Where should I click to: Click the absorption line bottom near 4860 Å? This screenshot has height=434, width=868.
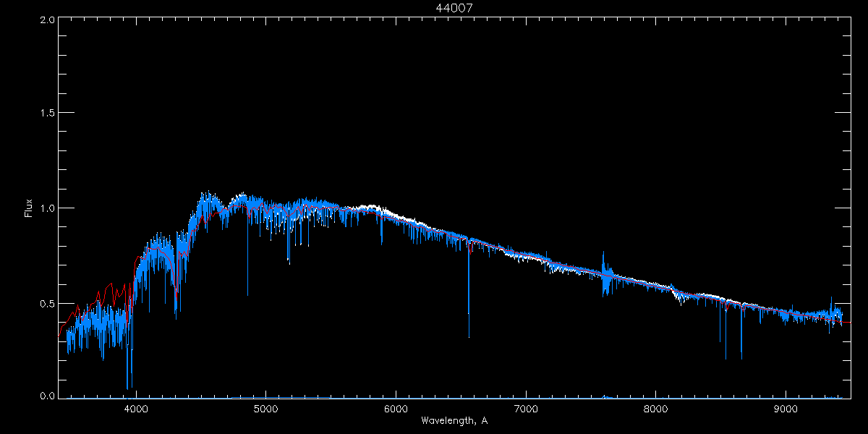click(x=247, y=294)
